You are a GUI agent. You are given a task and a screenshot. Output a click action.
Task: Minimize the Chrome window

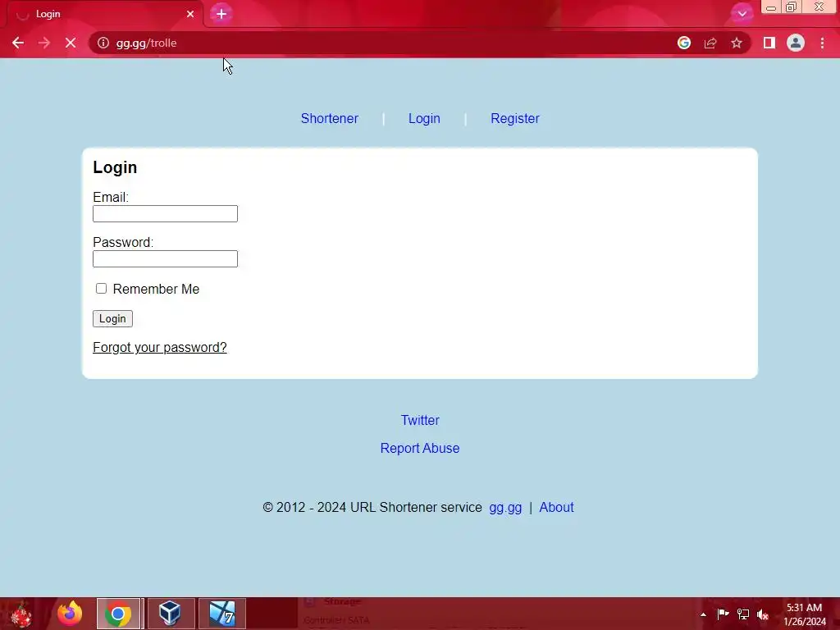point(771,7)
